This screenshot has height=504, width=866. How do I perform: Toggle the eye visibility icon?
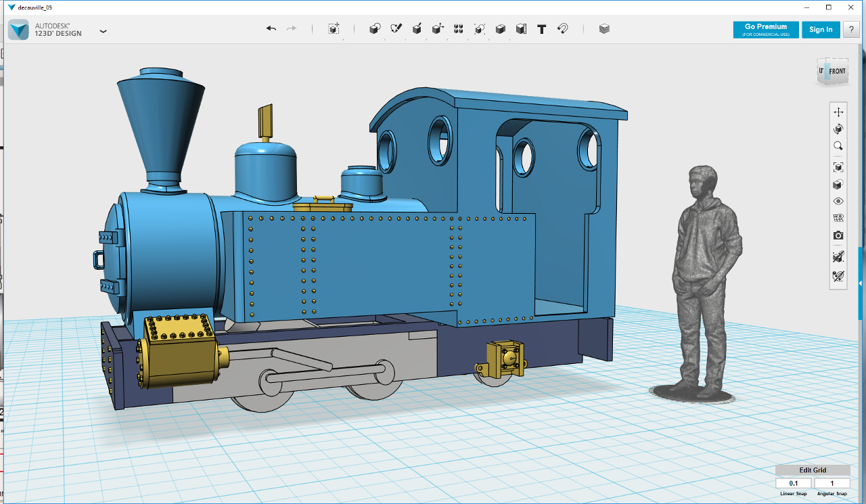[x=838, y=201]
